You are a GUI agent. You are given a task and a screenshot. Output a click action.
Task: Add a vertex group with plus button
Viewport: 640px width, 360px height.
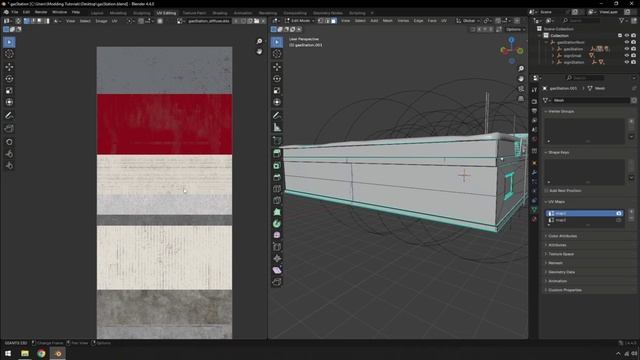click(631, 121)
